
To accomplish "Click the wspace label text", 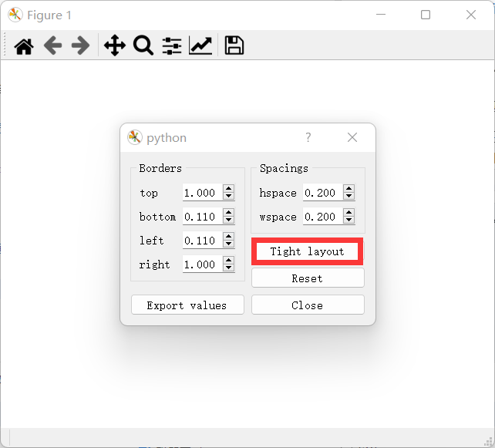I will (278, 217).
